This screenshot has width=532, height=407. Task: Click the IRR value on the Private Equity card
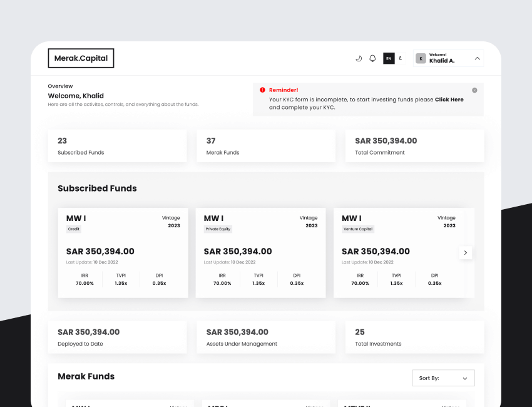click(x=222, y=283)
